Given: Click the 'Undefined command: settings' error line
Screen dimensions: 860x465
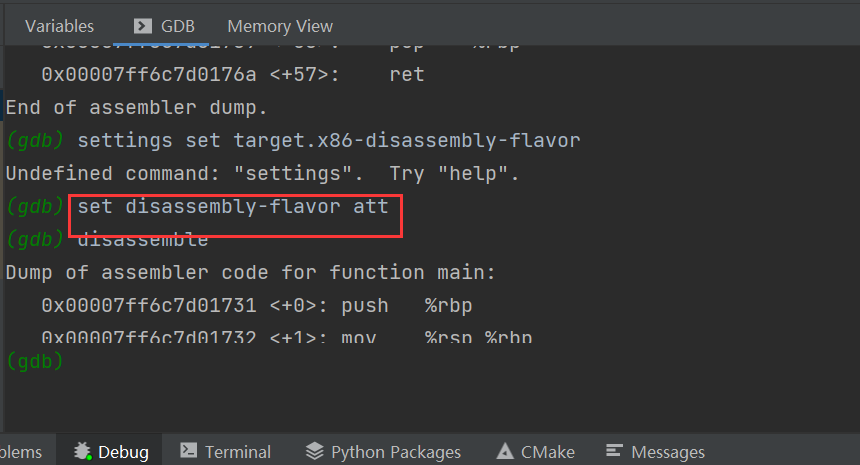Looking at the screenshot, I should (262, 174).
